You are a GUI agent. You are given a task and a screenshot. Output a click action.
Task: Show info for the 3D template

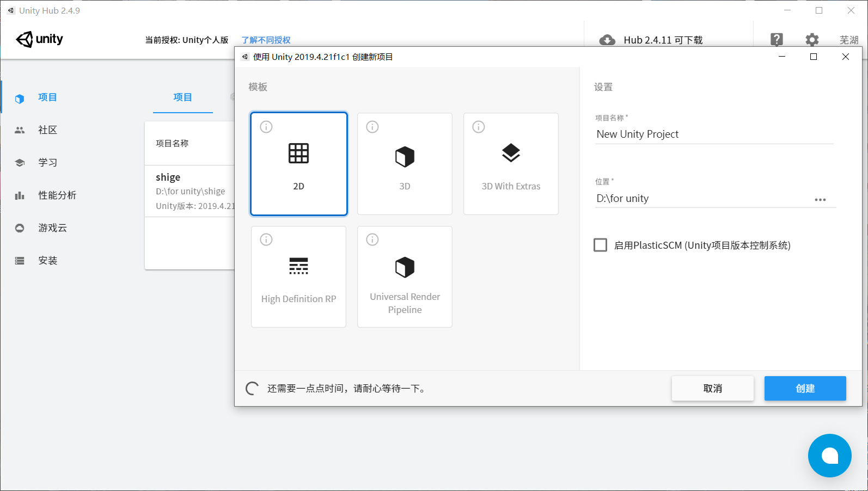372,127
